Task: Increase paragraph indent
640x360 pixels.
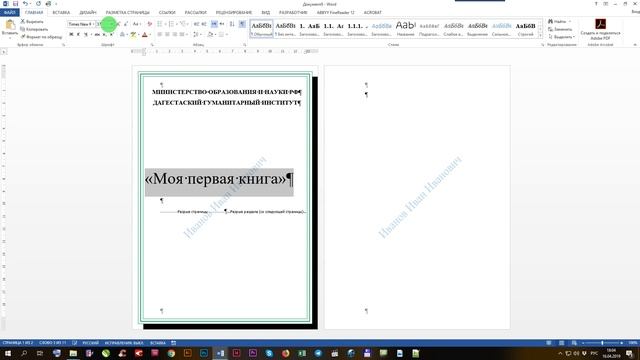Action: point(204,24)
